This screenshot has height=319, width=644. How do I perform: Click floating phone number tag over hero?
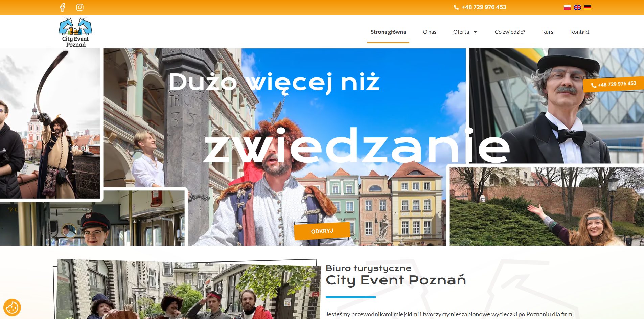pyautogui.click(x=614, y=84)
